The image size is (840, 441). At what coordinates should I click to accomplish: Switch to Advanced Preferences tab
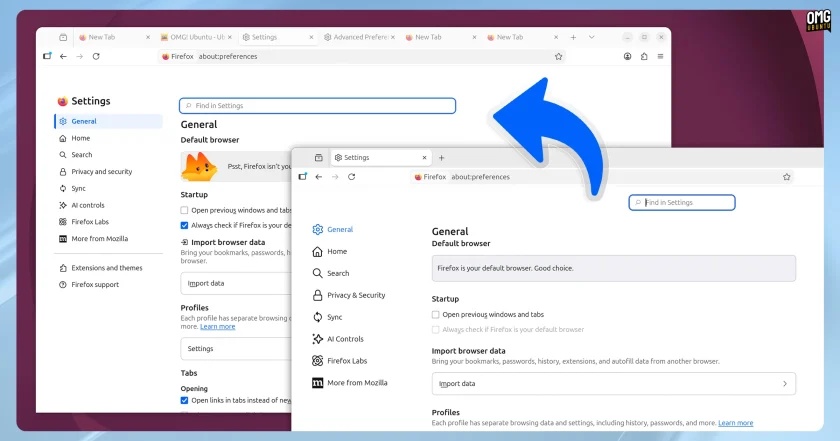(x=357, y=37)
